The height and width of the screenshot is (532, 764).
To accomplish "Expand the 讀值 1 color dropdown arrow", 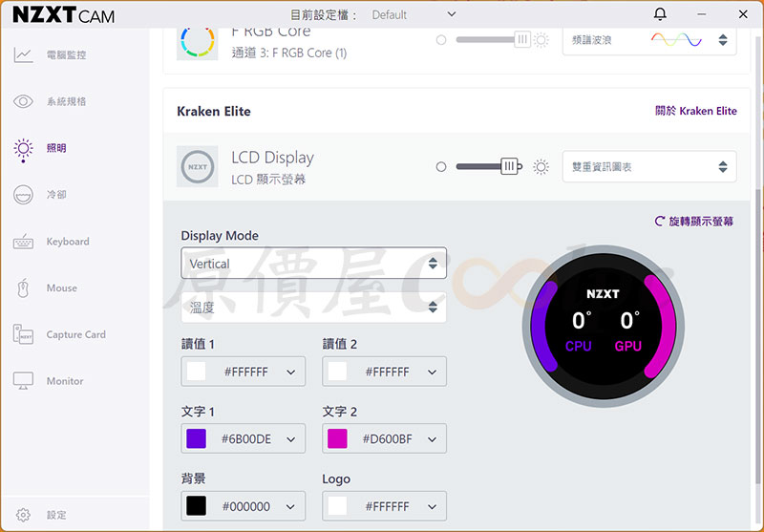I will tap(291, 372).
